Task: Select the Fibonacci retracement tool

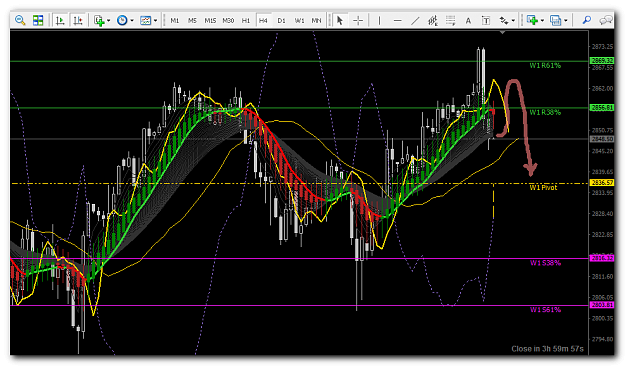Action: pos(450,20)
